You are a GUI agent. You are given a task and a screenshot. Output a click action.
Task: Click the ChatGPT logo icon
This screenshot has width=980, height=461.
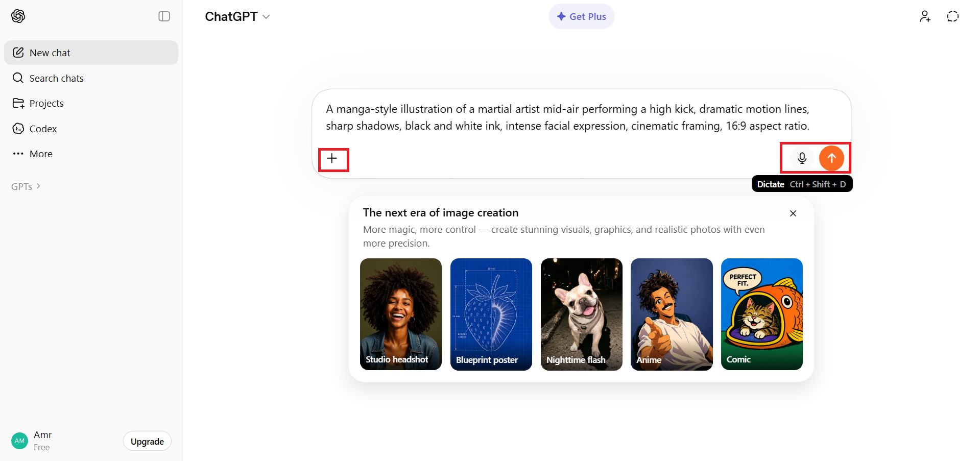(x=18, y=16)
